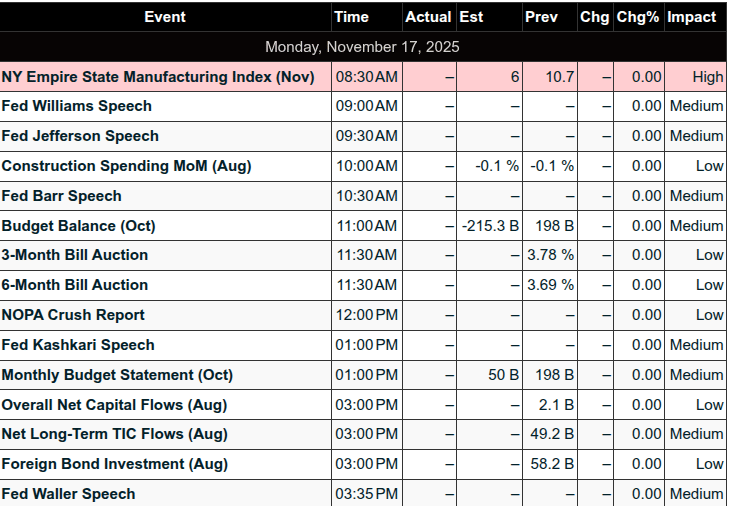Open NY Empire State Manufacturing Index event

point(158,77)
